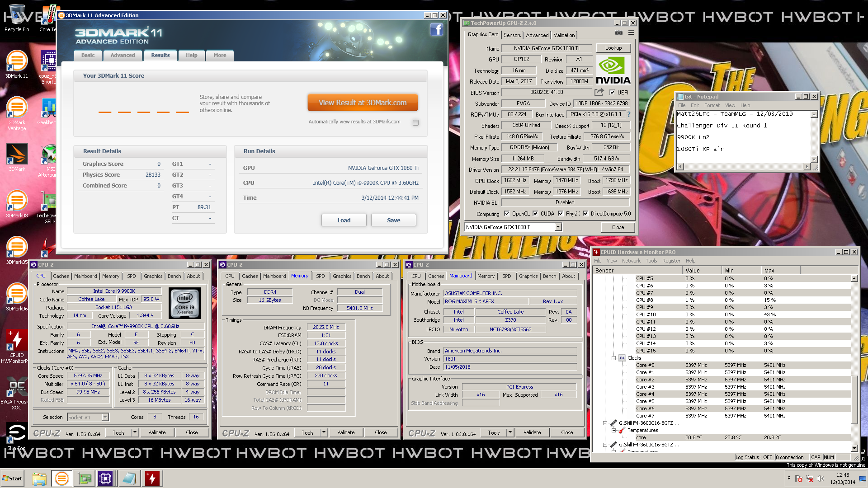Screen dimensions: 868x488
Task: Switch to HWMonitor Pro taskbar button
Action: pyautogui.click(x=152, y=479)
